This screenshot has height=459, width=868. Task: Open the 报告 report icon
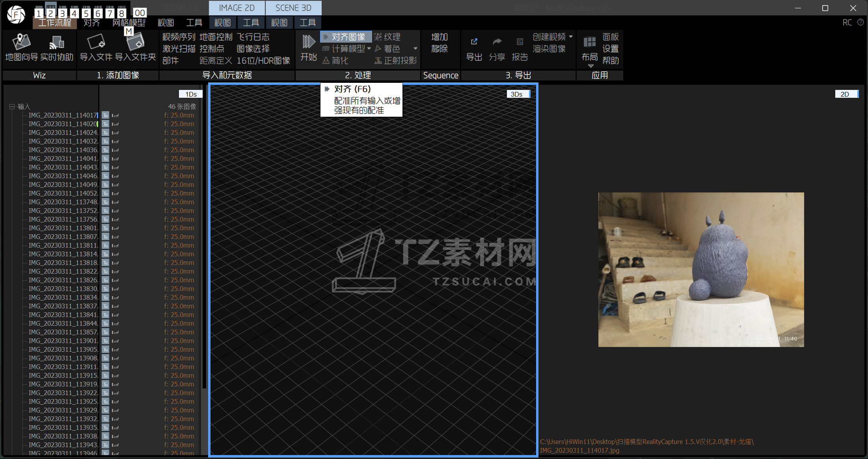[520, 42]
